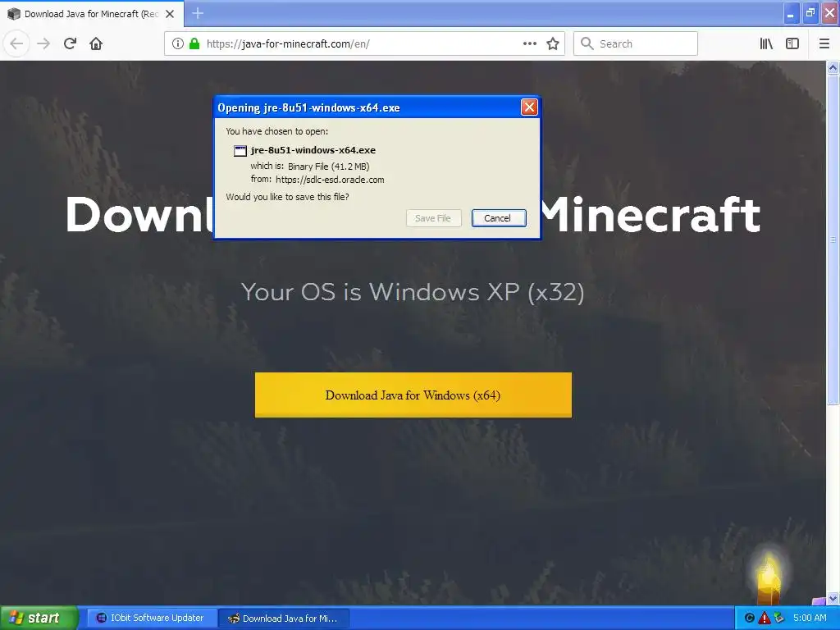Minimize the Firefox window
The height and width of the screenshot is (630, 840).
[791, 13]
